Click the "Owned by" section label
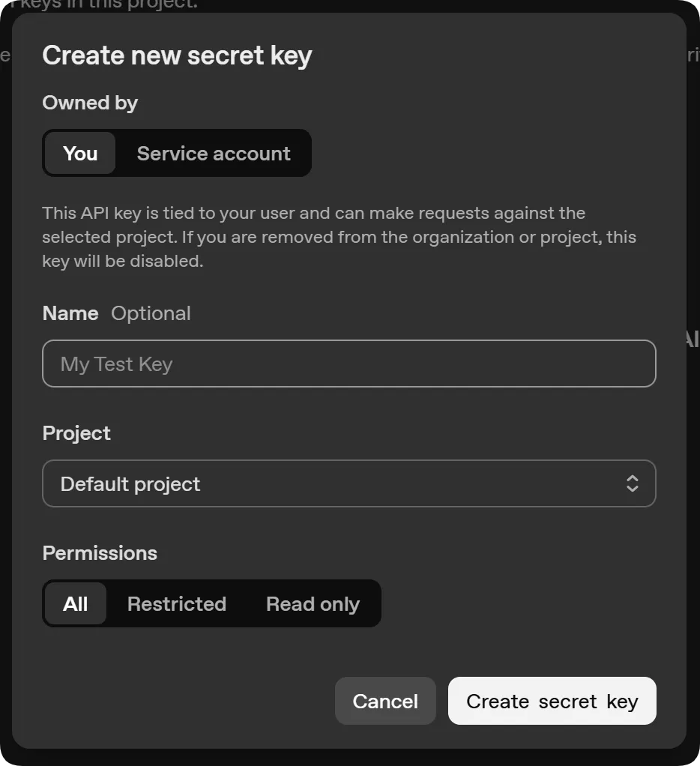 point(90,103)
